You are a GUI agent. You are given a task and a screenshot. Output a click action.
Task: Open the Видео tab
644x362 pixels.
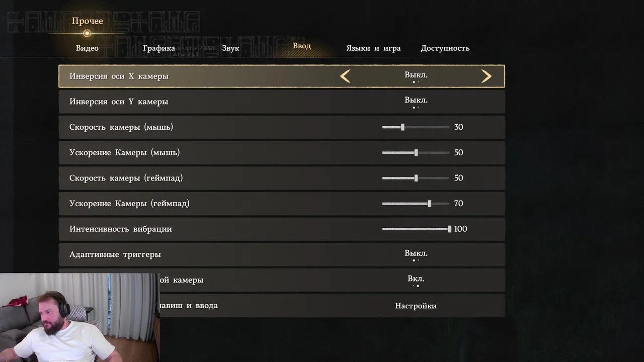click(87, 48)
